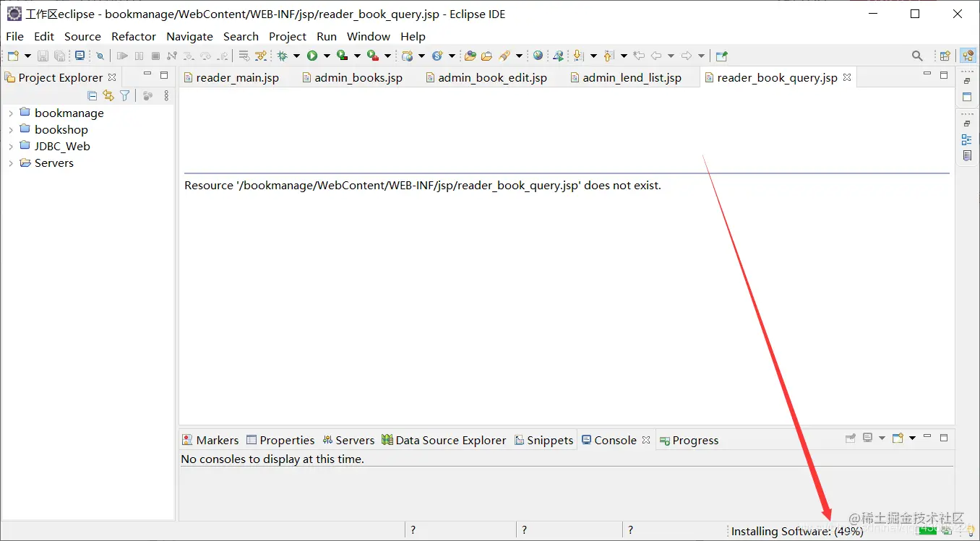
Task: Click the Debug bug icon in toolbar
Action: (x=282, y=56)
